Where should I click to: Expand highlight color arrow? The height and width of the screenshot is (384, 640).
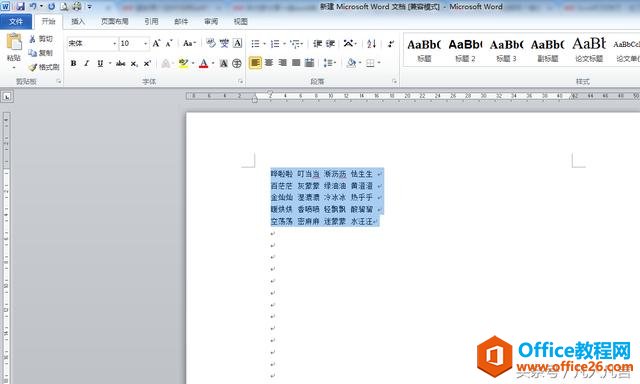193,63
